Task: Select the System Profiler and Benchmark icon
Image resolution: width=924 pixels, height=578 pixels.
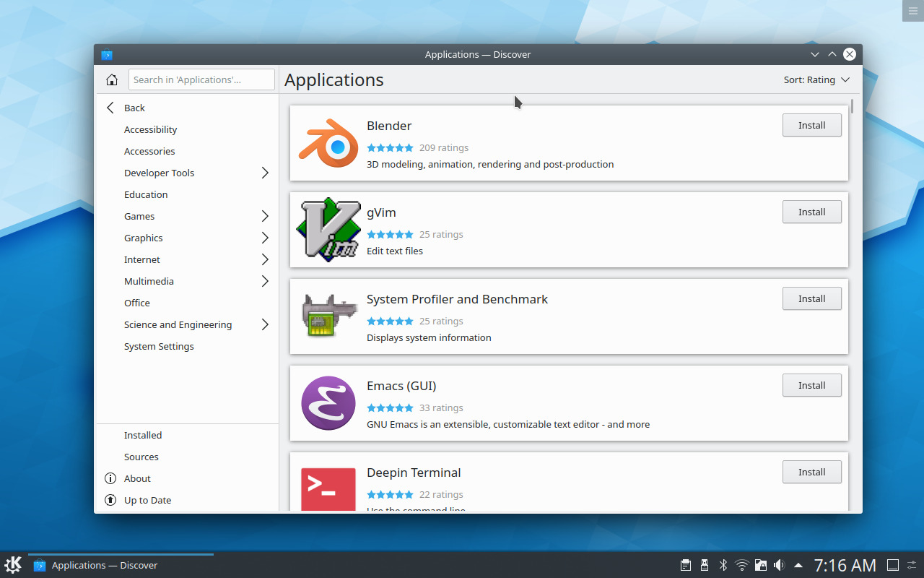Action: pyautogui.click(x=328, y=316)
